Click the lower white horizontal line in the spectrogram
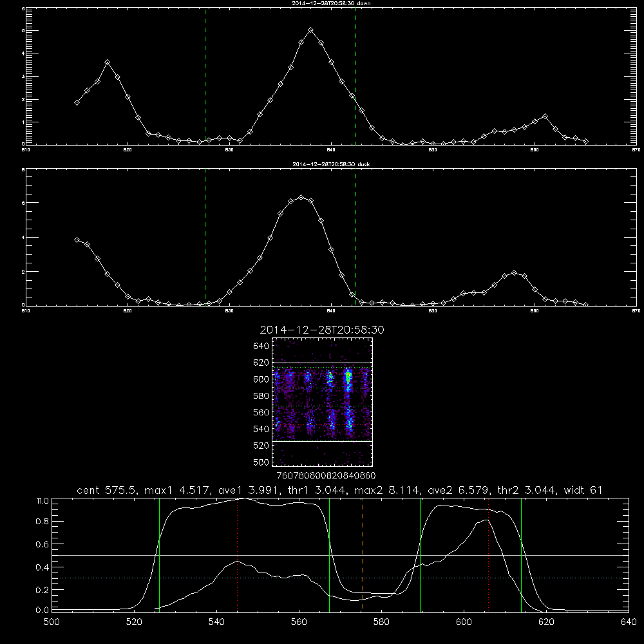644x644 pixels. (x=322, y=441)
